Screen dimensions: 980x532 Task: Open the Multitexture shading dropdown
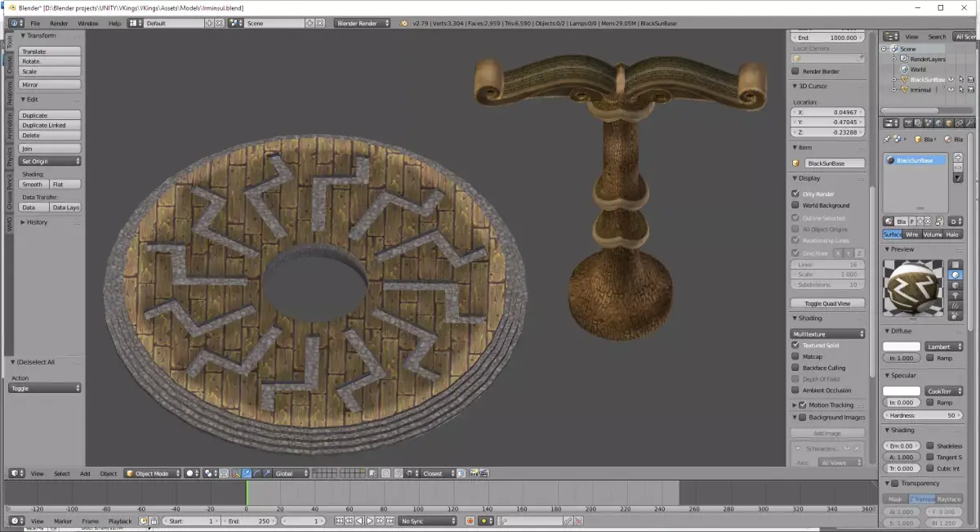[x=828, y=333]
